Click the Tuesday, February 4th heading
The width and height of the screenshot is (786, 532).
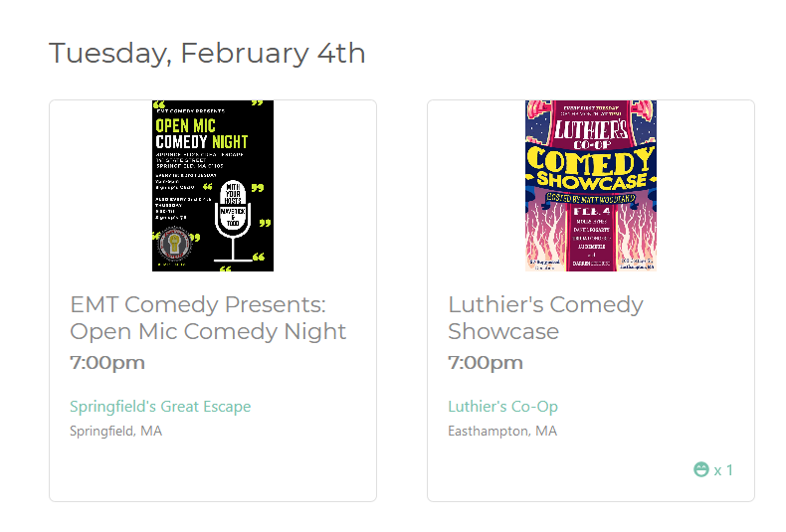207,53
